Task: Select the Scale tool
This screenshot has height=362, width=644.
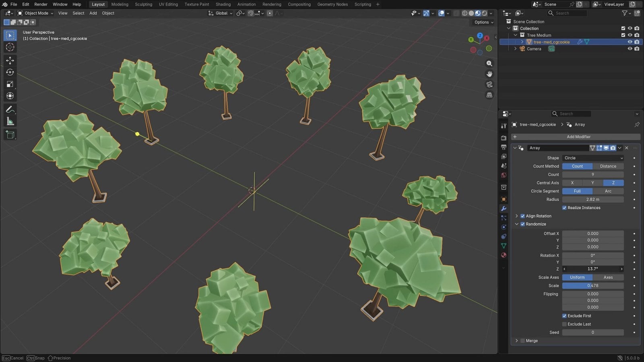Action: [10, 84]
